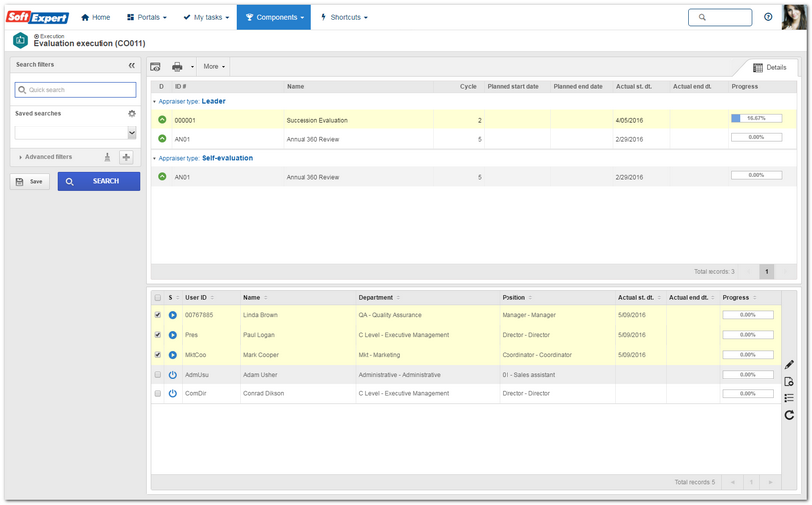Open the Portals menu
The image size is (812, 505).
pyautogui.click(x=147, y=17)
